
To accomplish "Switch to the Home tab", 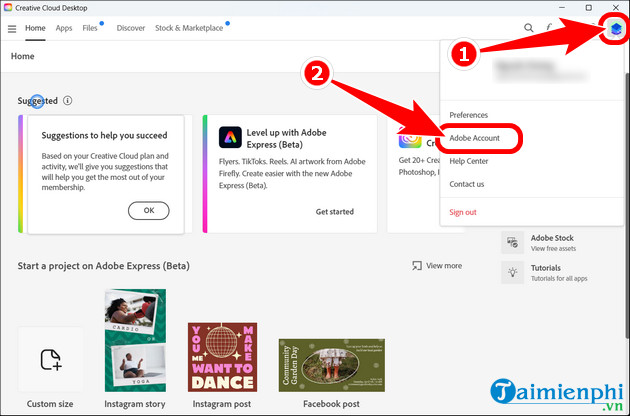I will (x=35, y=28).
